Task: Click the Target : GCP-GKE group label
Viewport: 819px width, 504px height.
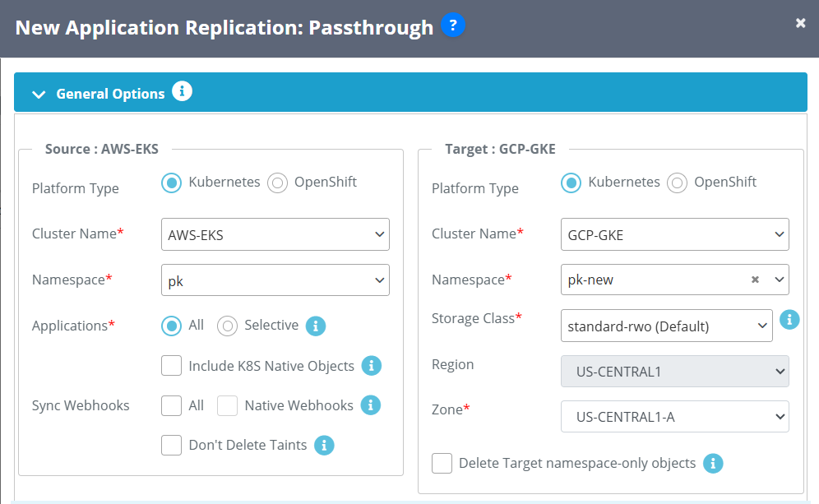Action: pos(500,149)
